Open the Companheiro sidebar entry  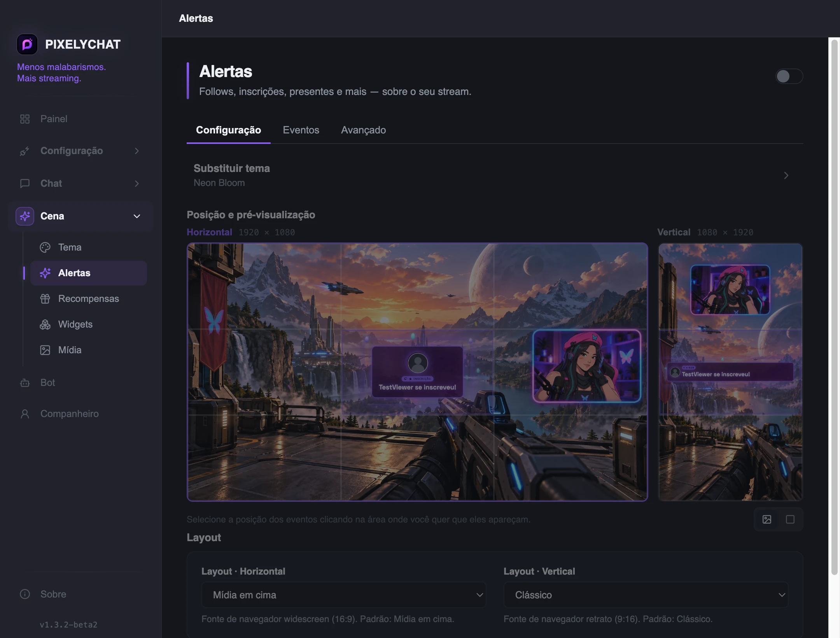[x=80, y=414]
